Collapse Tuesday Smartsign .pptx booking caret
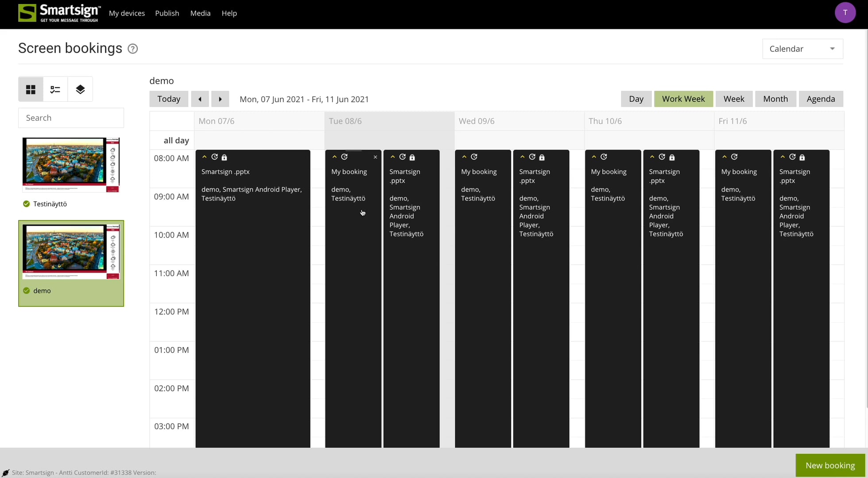 pyautogui.click(x=392, y=157)
